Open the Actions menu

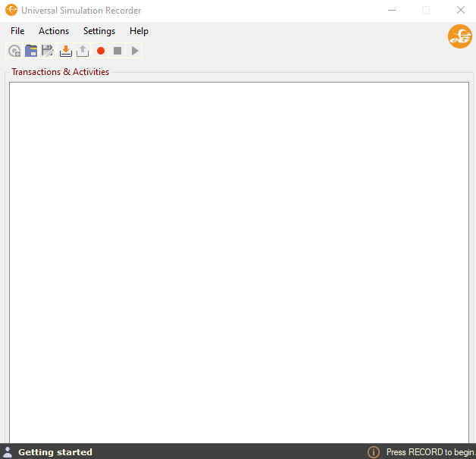[x=54, y=31]
